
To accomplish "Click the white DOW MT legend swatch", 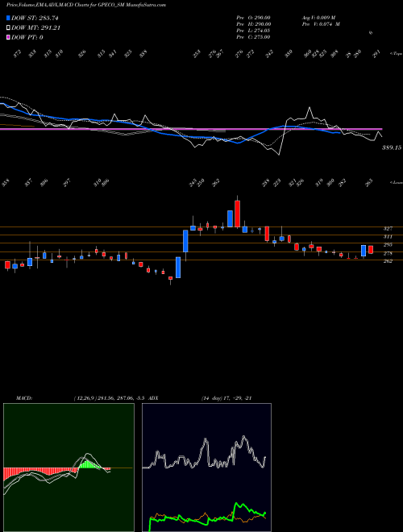I will coord(8,28).
